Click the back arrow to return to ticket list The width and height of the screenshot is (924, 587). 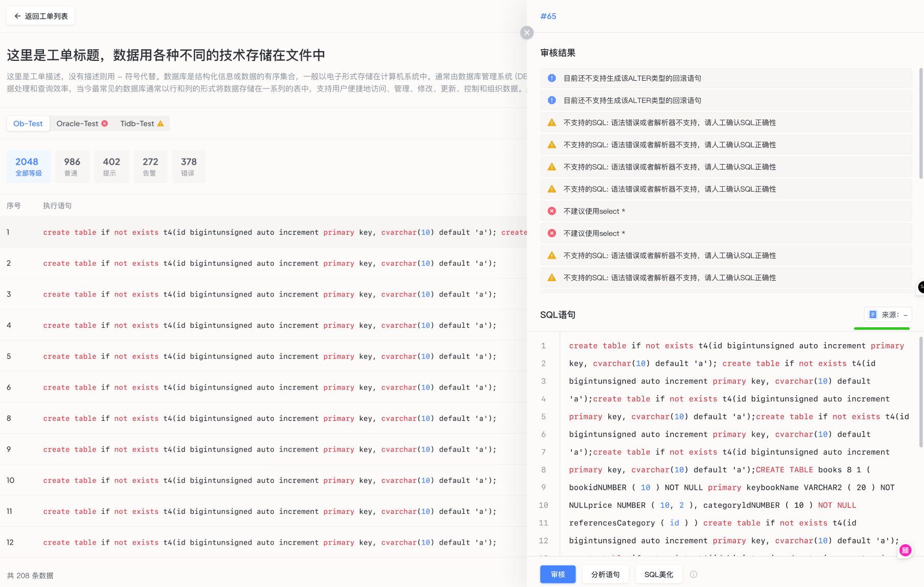[x=17, y=16]
